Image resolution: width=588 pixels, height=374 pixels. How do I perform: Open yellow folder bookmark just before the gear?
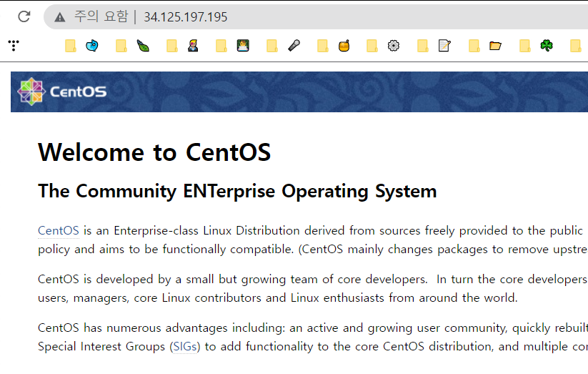(x=372, y=46)
